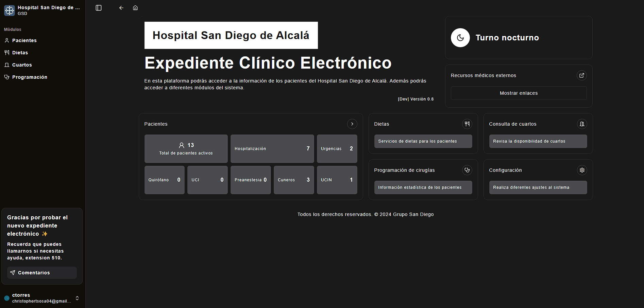This screenshot has height=308, width=644.
Task: Click the Hospital San Diego sidebar header
Action: click(43, 11)
